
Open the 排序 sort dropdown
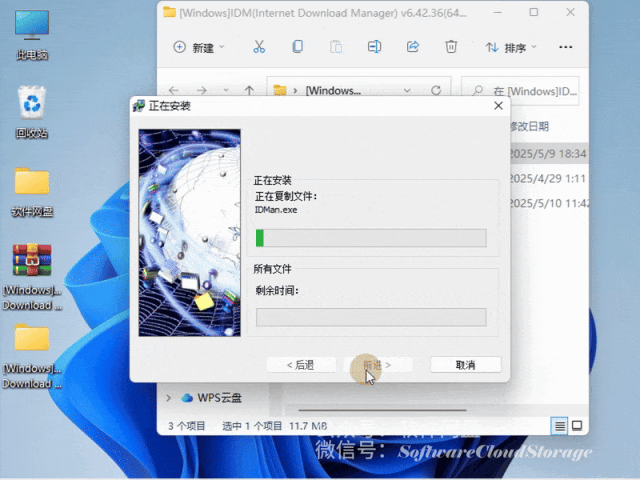pyautogui.click(x=511, y=48)
